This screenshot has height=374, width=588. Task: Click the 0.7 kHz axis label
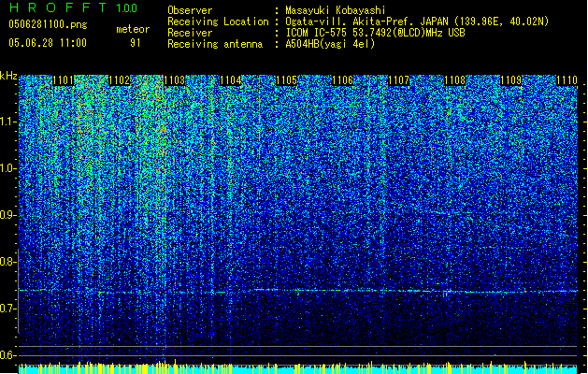8,309
